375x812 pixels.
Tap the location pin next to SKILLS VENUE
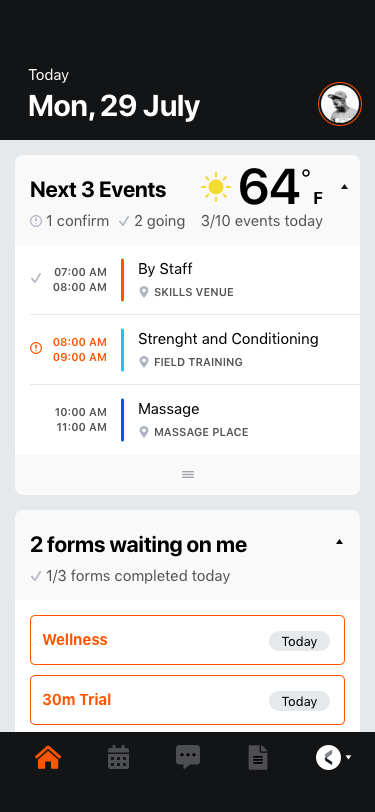tap(144, 292)
